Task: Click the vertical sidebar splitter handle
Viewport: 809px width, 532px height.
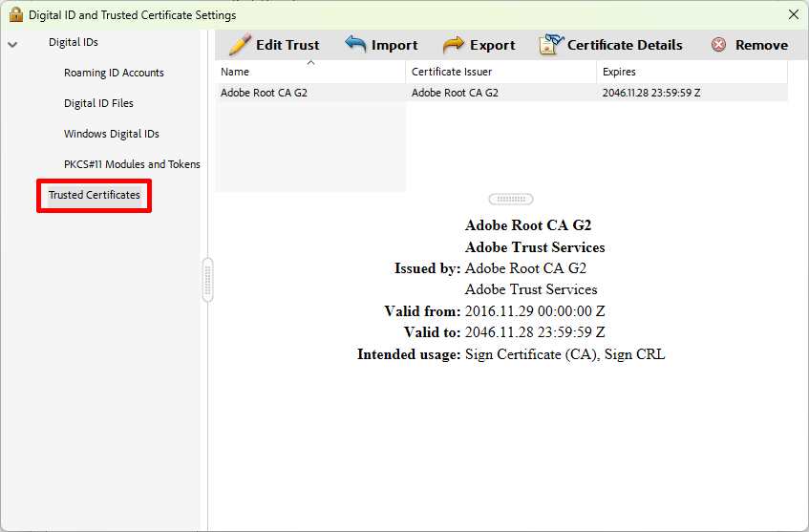Action: [207, 280]
